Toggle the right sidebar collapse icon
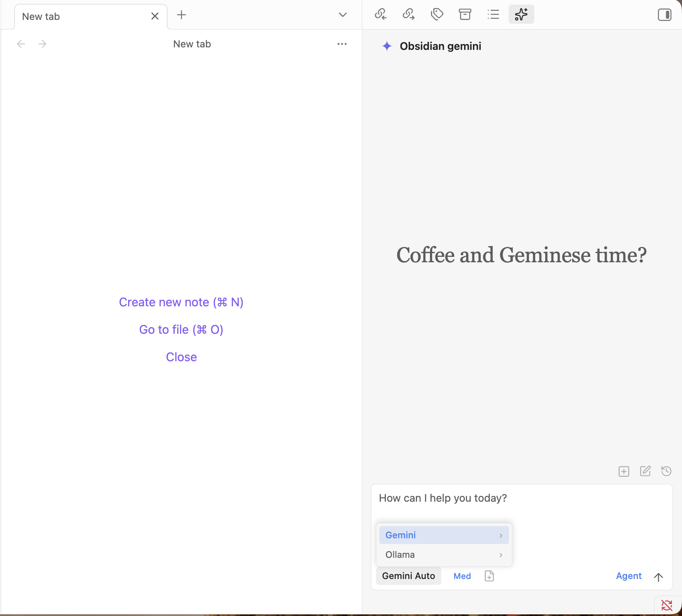The width and height of the screenshot is (682, 616). (x=665, y=15)
